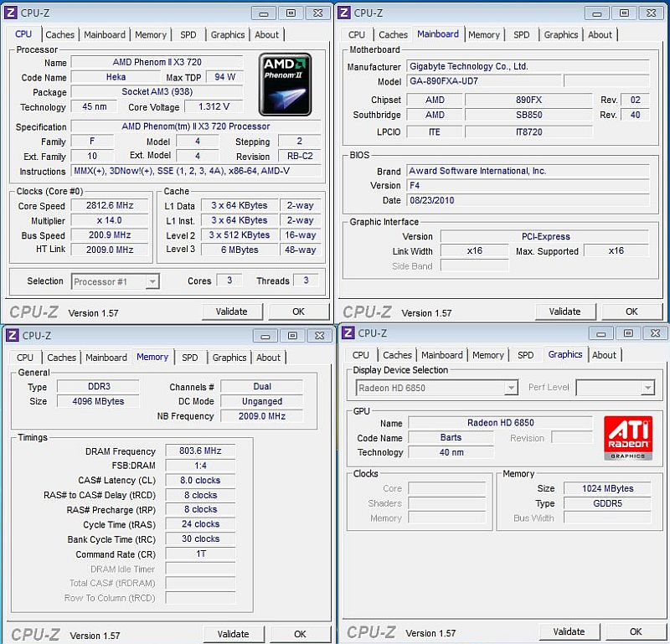Open Caches tab in Memory window

61,358
